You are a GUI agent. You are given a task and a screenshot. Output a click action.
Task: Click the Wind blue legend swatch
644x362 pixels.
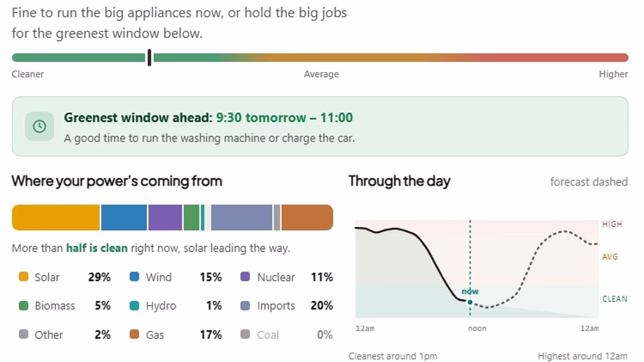click(x=135, y=277)
